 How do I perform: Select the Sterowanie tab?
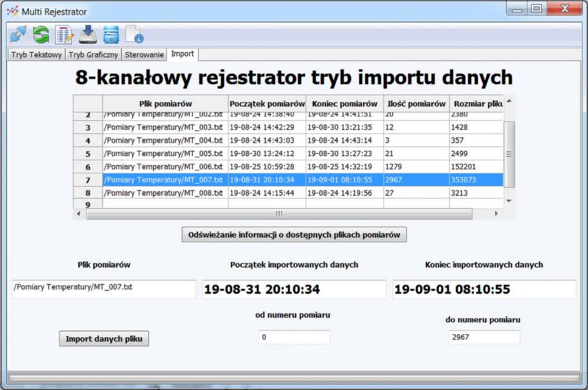coord(144,55)
